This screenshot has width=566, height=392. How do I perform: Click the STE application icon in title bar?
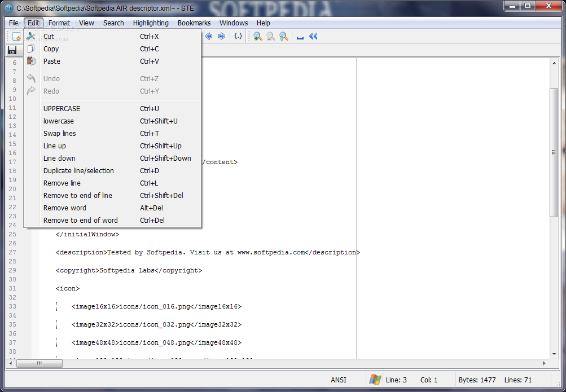(x=8, y=8)
